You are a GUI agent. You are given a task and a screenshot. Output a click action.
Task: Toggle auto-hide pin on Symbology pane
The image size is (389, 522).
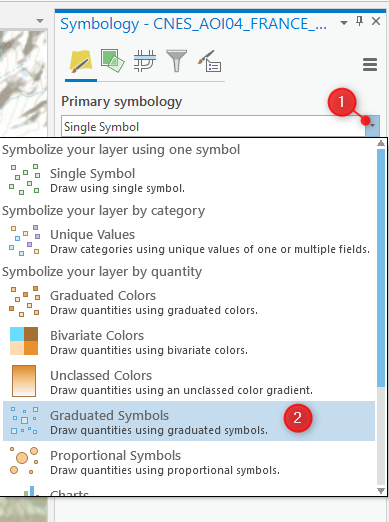pos(359,22)
